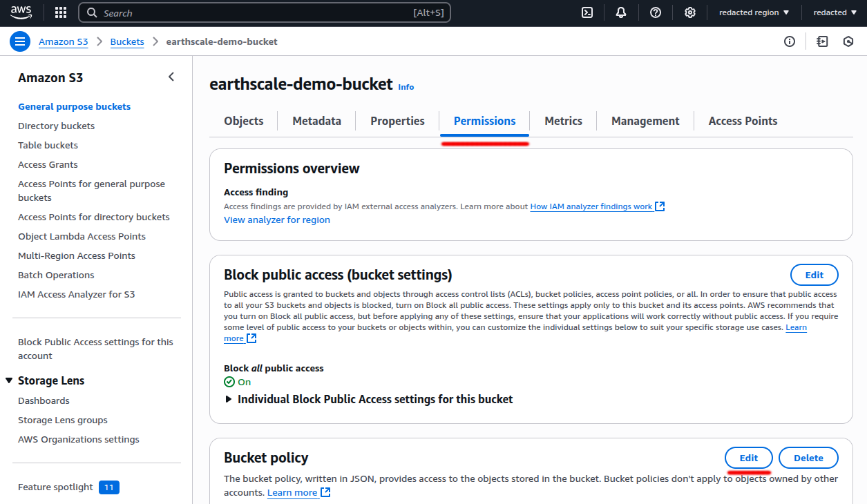The height and width of the screenshot is (504, 867).
Task: Toggle the blue hamburger navigation menu
Action: coord(20,41)
